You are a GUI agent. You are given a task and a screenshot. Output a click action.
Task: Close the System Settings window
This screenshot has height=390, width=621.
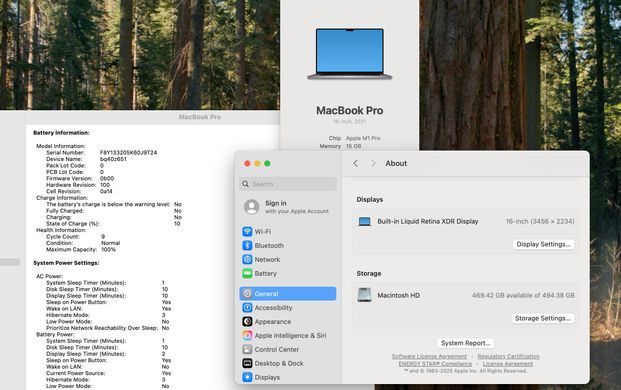point(247,163)
